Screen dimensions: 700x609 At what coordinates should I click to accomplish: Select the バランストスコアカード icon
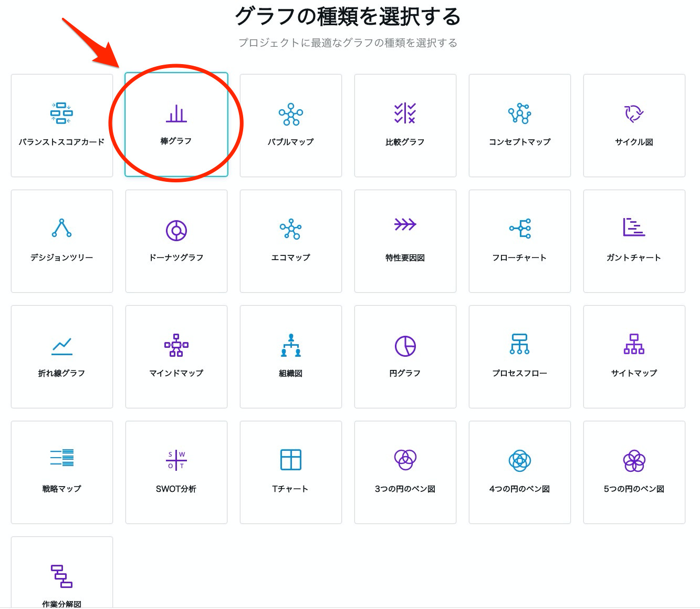61,113
